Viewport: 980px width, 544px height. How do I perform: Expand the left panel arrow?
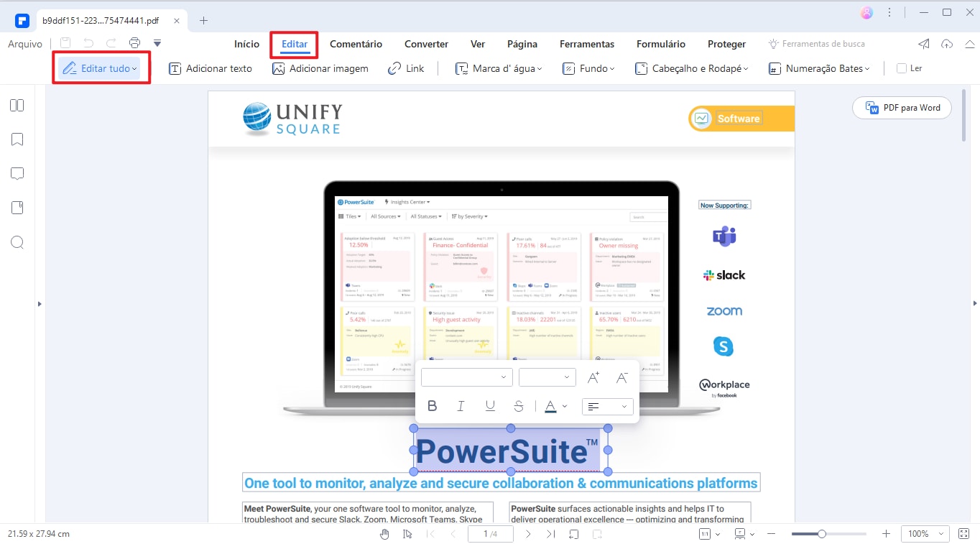pos(40,304)
